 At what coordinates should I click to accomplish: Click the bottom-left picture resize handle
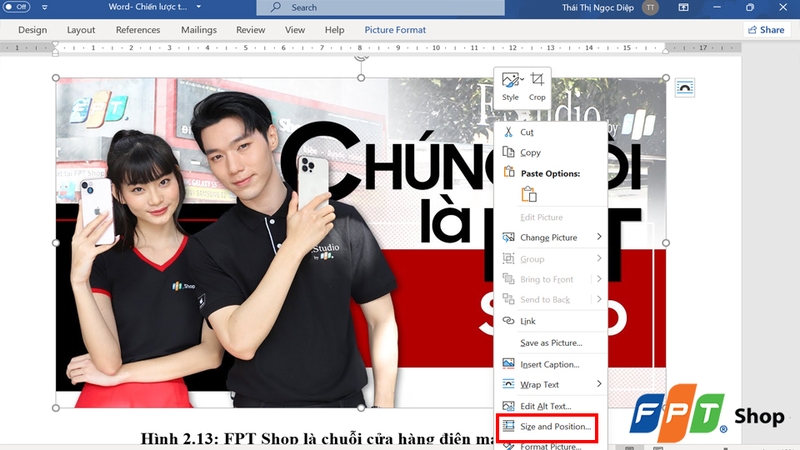(x=56, y=408)
